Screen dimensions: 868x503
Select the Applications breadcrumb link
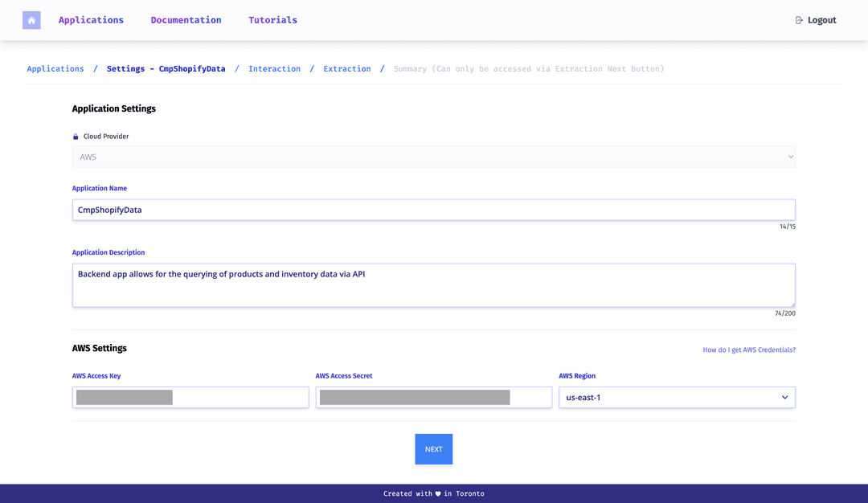click(55, 69)
